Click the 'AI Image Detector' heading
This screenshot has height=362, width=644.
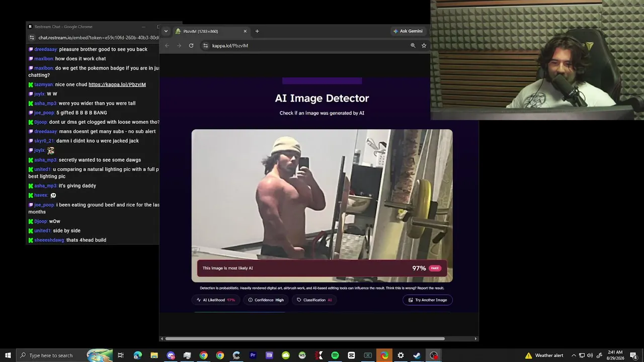click(322, 98)
